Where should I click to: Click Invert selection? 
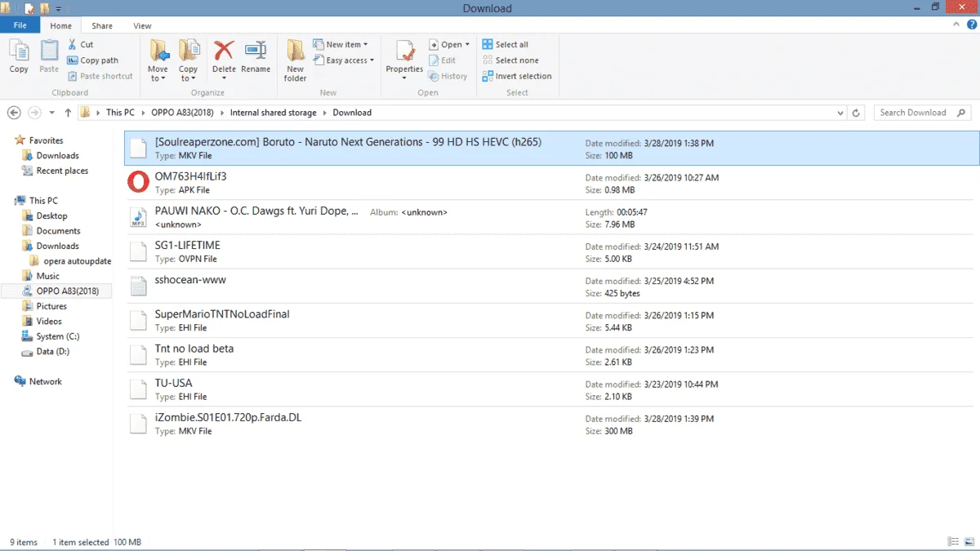pos(517,76)
